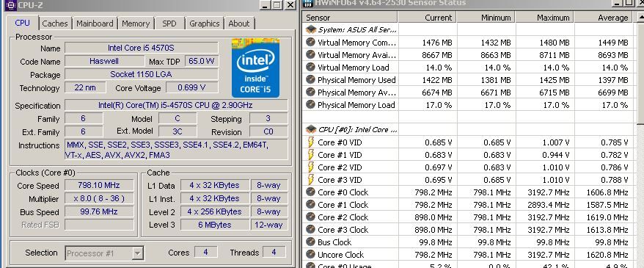This screenshot has width=644, height=268.
Task: Switch to the Caches tab in CPU-Z
Action: (54, 23)
